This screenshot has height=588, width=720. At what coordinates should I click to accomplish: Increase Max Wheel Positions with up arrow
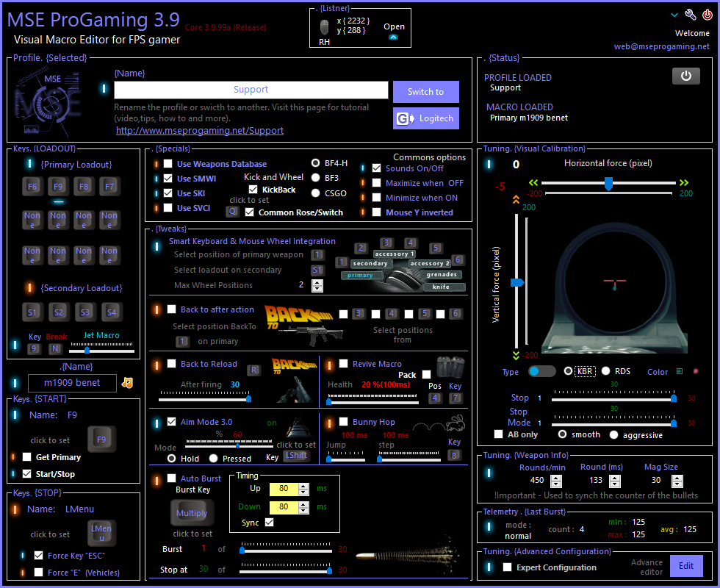(317, 282)
